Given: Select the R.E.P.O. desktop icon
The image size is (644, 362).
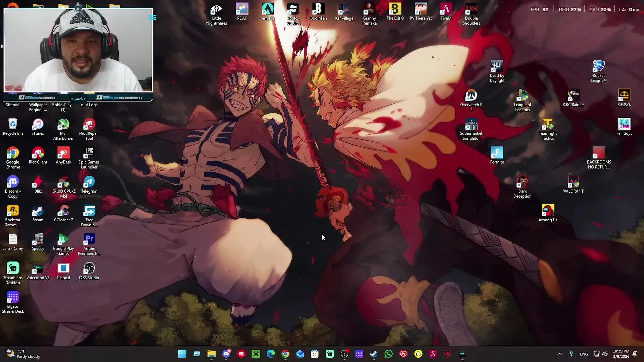Looking at the screenshot, I should coord(624,98).
